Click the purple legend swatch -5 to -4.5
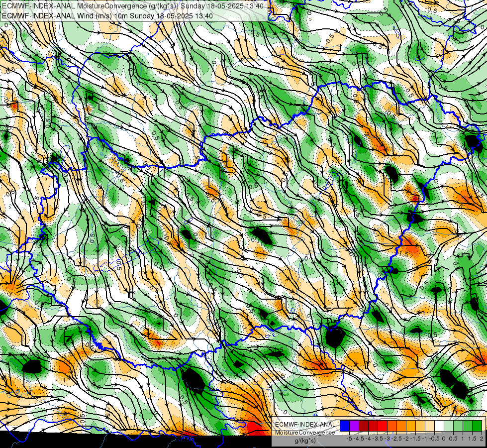 354,426
